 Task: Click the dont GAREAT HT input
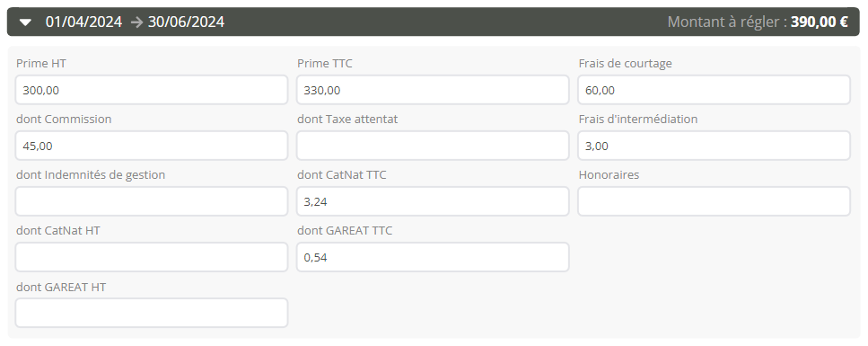tap(151, 313)
